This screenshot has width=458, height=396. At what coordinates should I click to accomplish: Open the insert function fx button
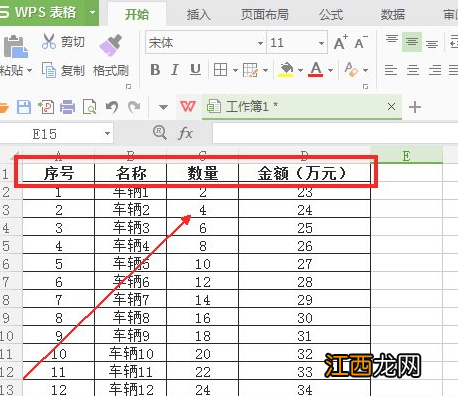pos(185,133)
